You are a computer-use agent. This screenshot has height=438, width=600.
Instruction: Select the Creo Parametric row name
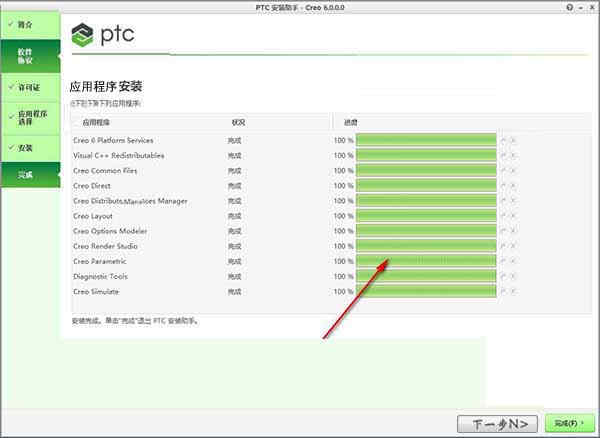[100, 261]
